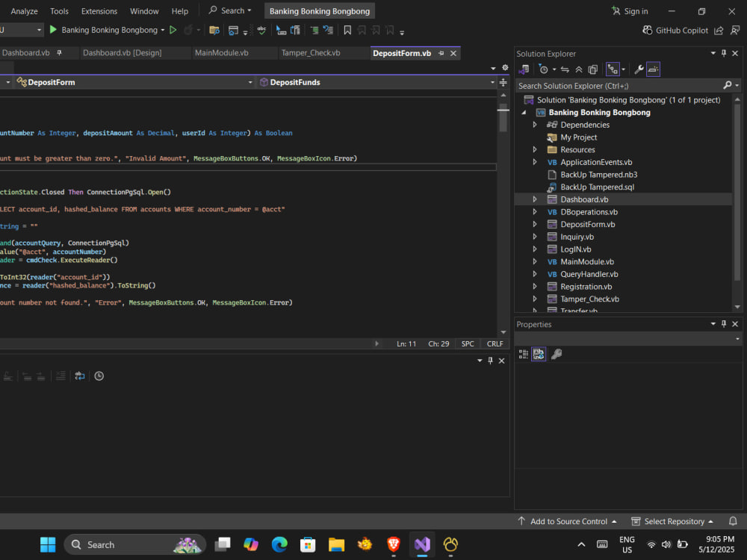Switch to the Tamper_Check.vb tab
The width and height of the screenshot is (747, 560).
311,53
